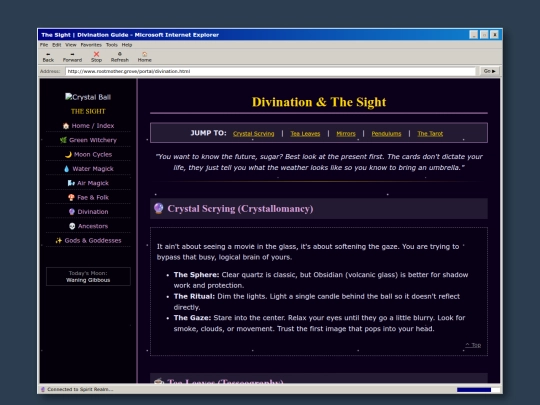Image resolution: width=540 pixels, height=405 pixels.
Task: Open the File menu
Action: (x=44, y=45)
